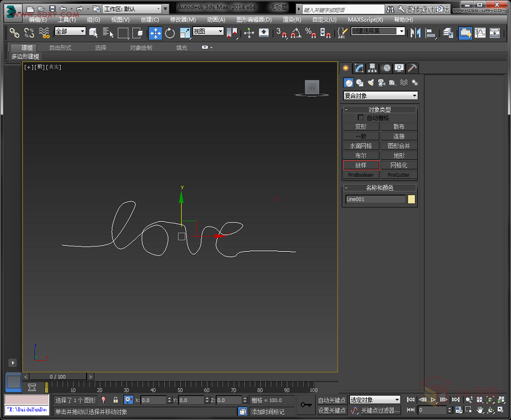511x420 pixels.
Task: Click the Unlink Selection icon
Action: point(29,33)
